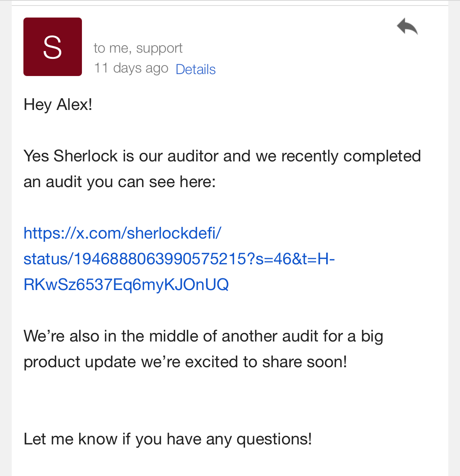Click the red sender avatar with letter S
The width and height of the screenshot is (460, 476).
pyautogui.click(x=52, y=46)
